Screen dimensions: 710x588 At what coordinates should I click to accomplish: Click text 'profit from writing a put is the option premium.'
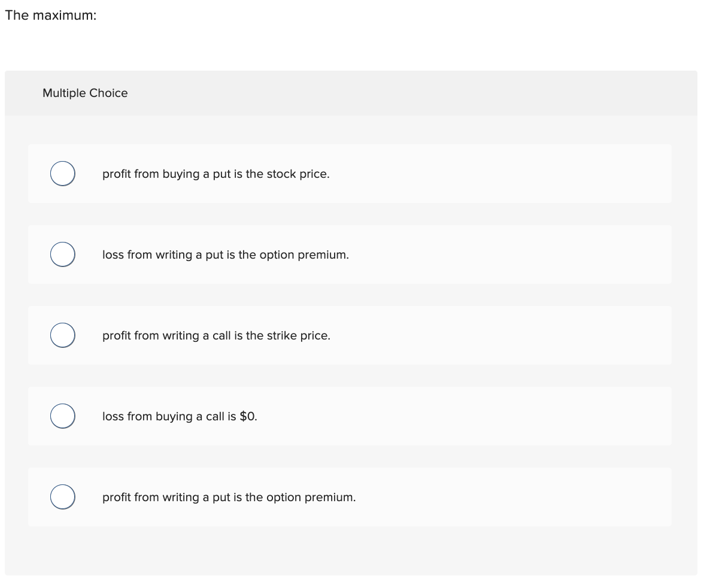tap(229, 498)
